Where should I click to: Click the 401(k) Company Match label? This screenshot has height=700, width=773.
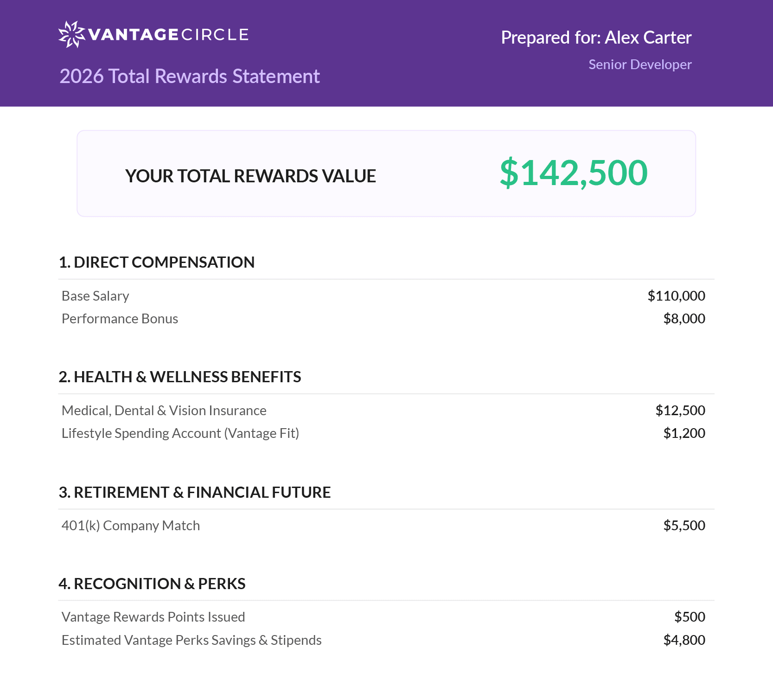(x=131, y=526)
